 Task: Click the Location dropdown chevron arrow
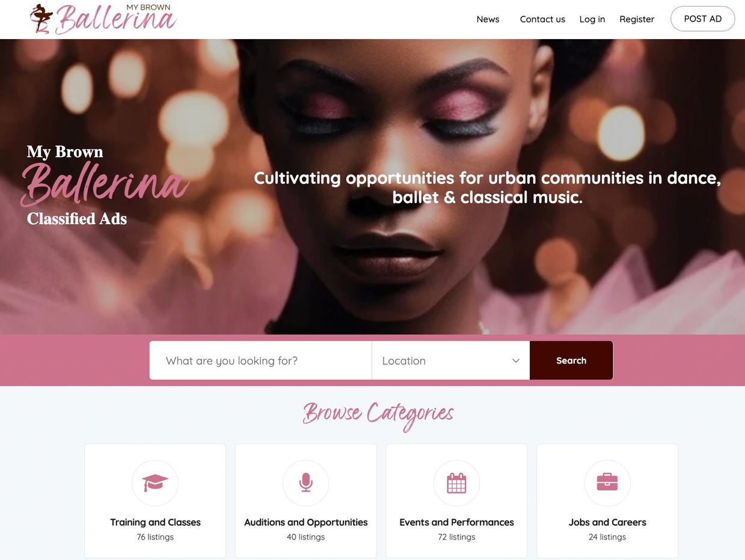click(516, 361)
